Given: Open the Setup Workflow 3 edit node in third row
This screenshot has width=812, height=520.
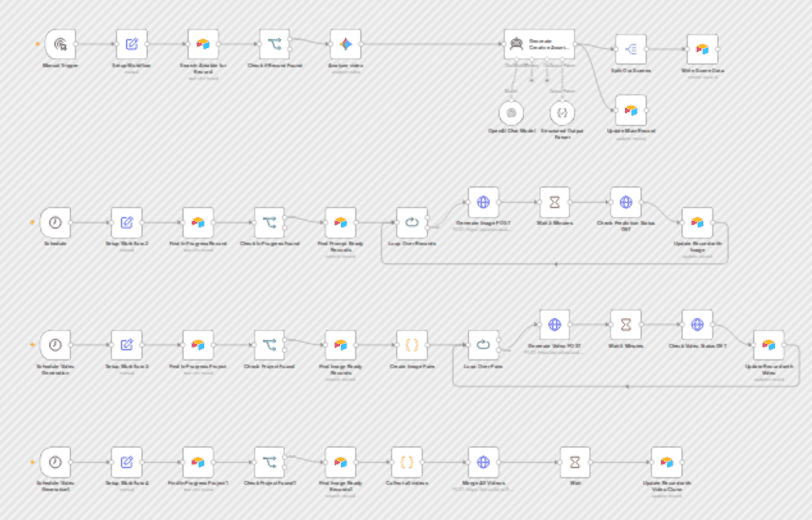Looking at the screenshot, I should coord(127,345).
